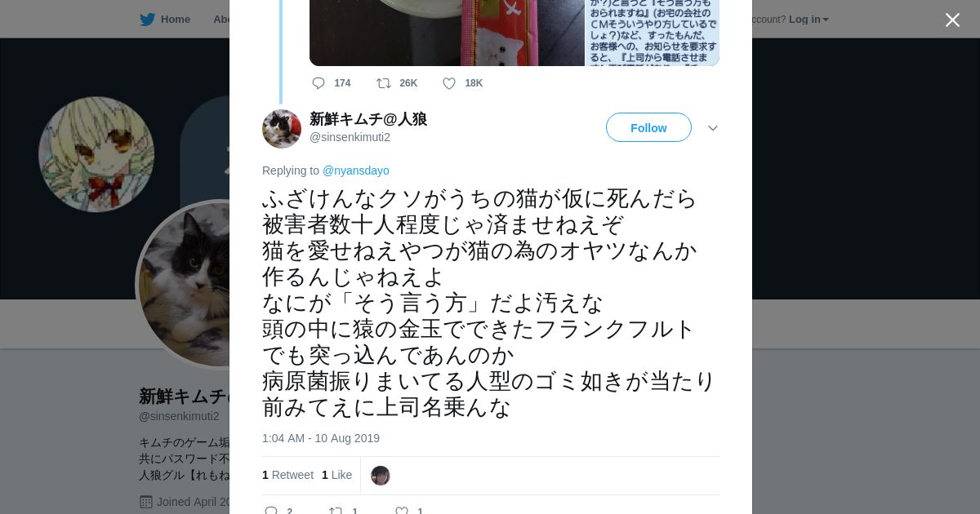Open the Log in dropdown
This screenshot has height=514, width=980.
coord(808,19)
